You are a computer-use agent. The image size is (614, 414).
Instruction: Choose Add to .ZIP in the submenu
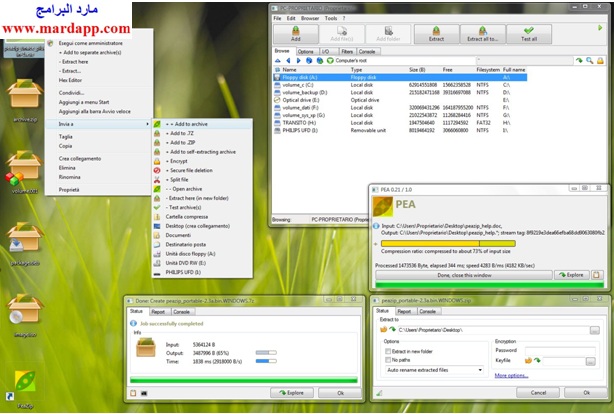tap(202, 143)
